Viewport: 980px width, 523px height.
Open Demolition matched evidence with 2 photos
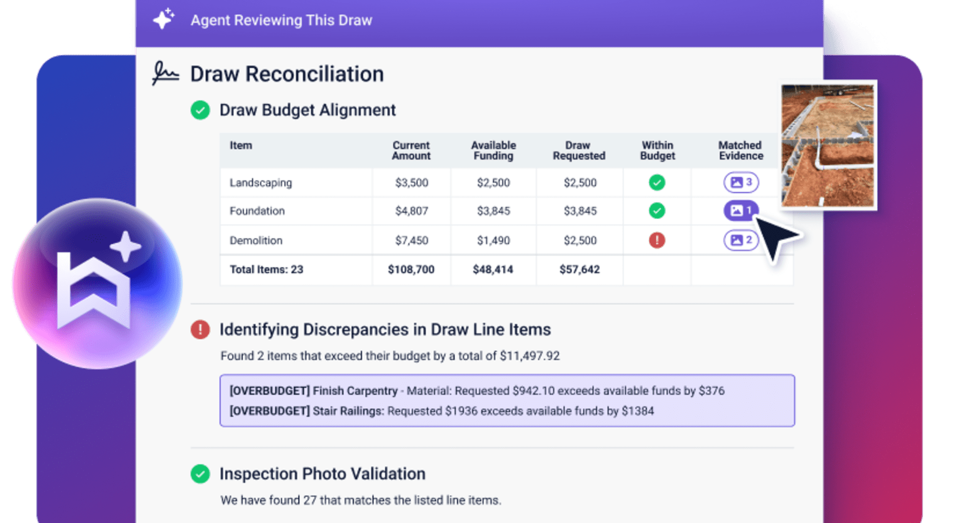pyautogui.click(x=741, y=240)
